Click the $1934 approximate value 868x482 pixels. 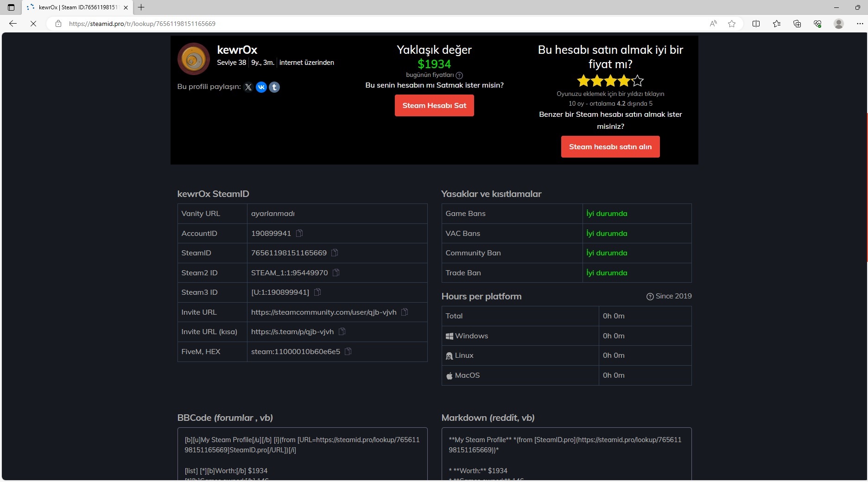tap(434, 64)
